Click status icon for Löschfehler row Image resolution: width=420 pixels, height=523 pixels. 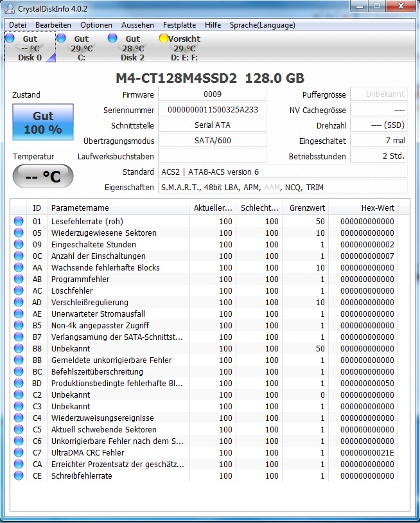[19, 290]
